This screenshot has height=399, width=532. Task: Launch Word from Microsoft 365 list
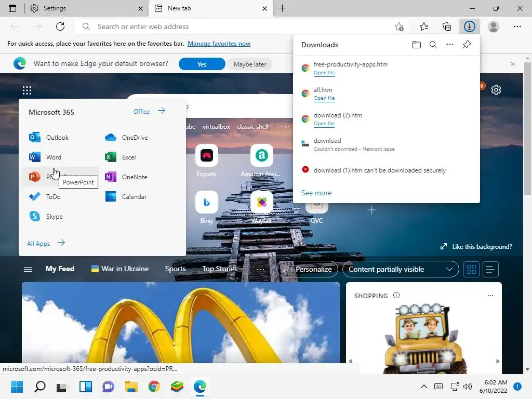(x=46, y=157)
